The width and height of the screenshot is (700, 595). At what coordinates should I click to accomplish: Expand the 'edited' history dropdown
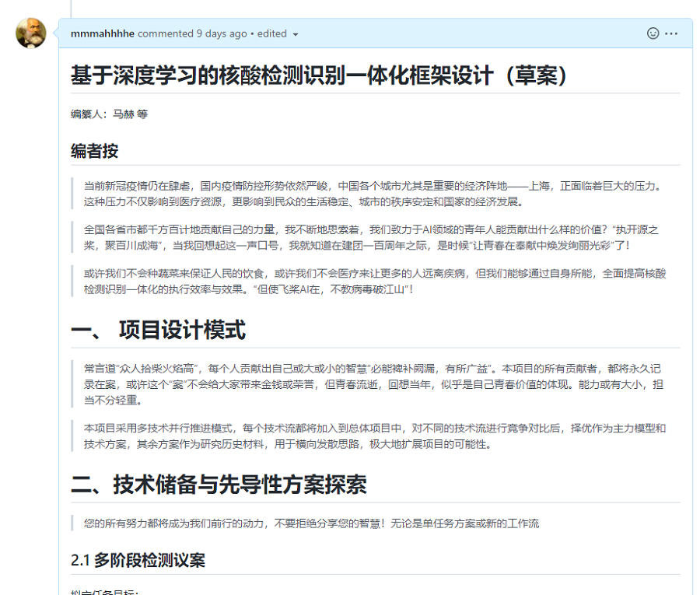coord(278,33)
